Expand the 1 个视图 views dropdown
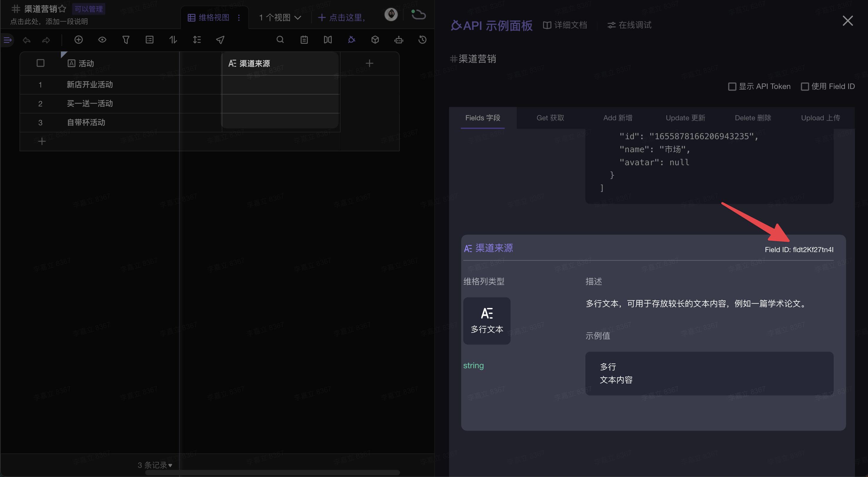Image resolution: width=868 pixels, height=477 pixels. point(280,17)
